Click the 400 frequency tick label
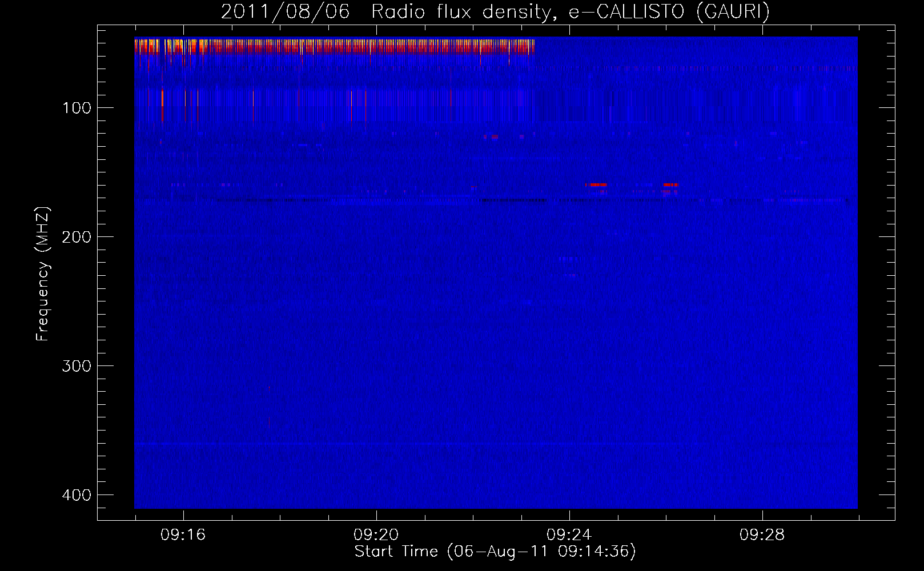Screen dimensions: 924x571 (76, 495)
